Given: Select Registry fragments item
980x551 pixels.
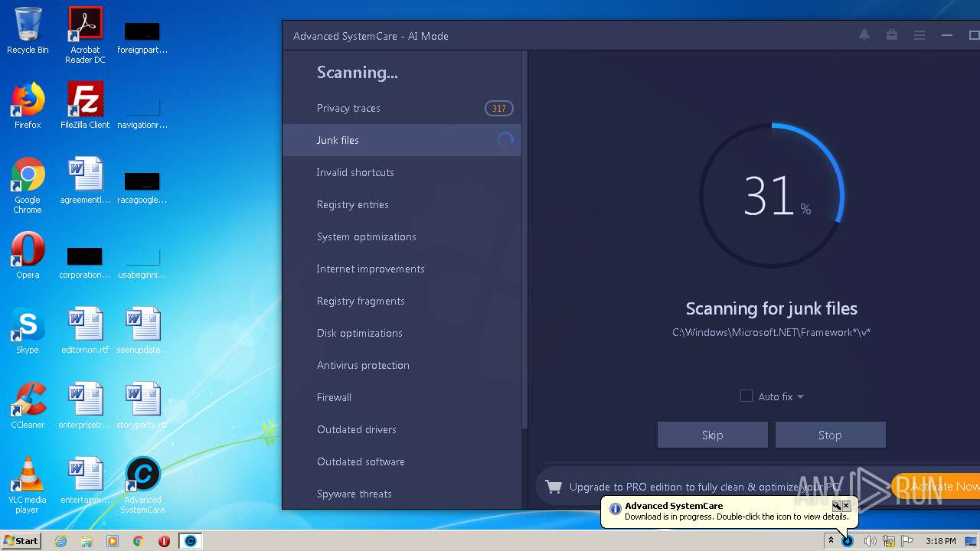Looking at the screenshot, I should 402,301.
